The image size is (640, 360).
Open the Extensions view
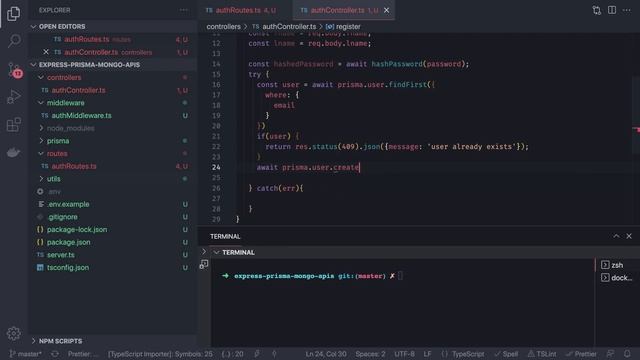coord(13,124)
